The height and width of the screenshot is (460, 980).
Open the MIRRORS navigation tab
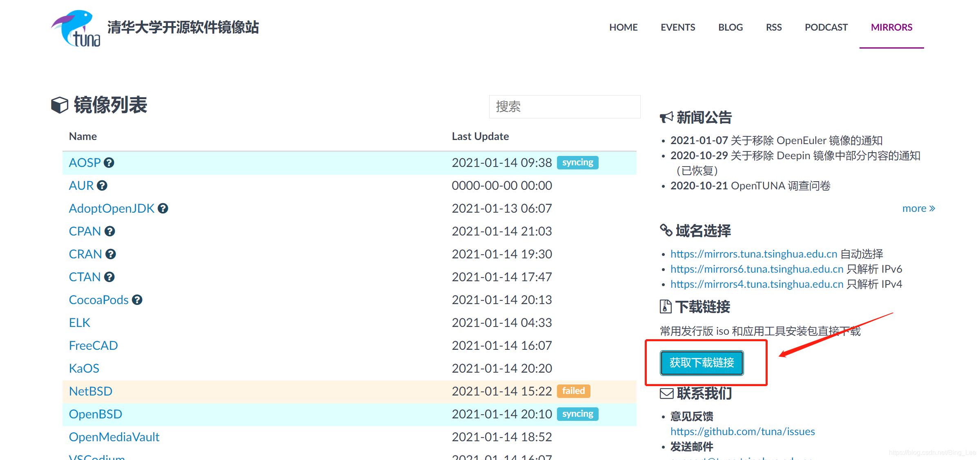pos(891,27)
